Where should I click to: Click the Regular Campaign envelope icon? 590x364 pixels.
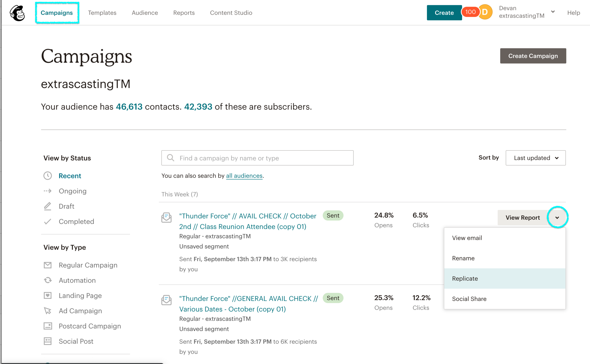pyautogui.click(x=48, y=265)
